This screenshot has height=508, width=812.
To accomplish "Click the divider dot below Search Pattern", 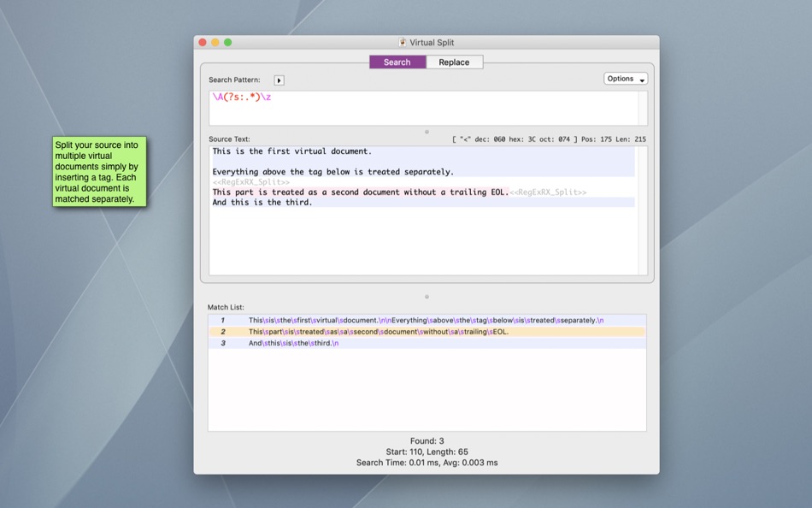I will 427,132.
